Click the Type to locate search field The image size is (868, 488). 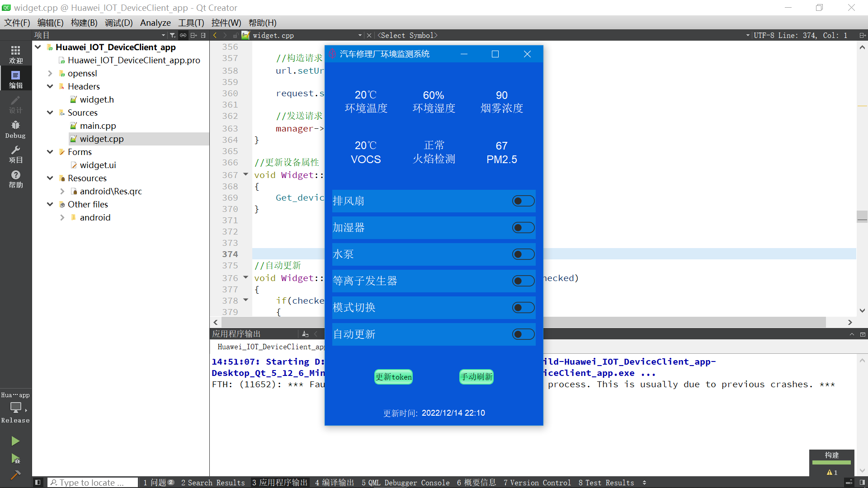pos(92,483)
